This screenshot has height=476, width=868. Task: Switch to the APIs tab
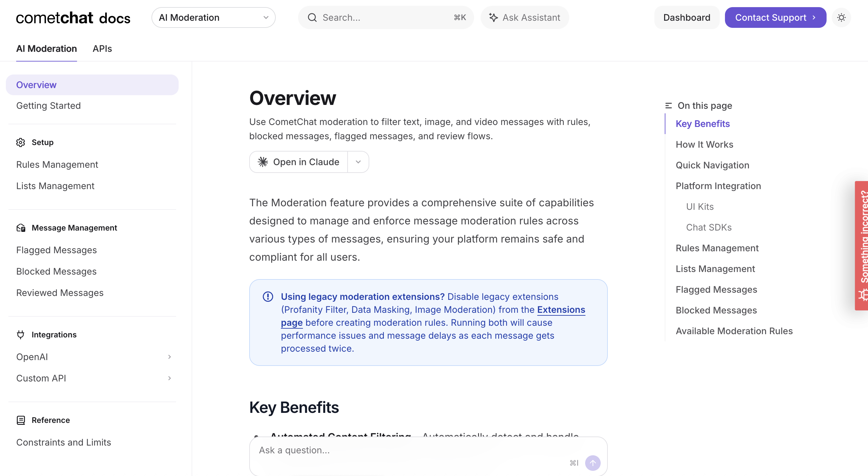click(x=102, y=49)
